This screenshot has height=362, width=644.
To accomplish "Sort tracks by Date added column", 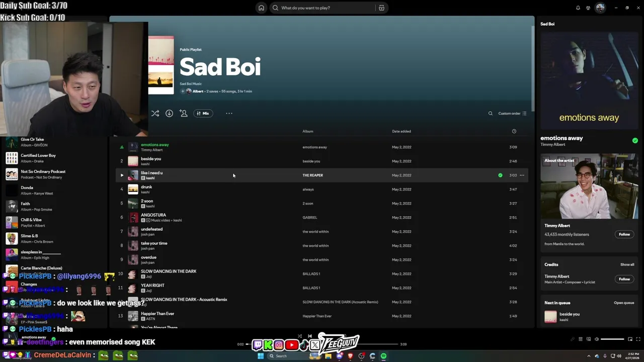I will [401, 131].
